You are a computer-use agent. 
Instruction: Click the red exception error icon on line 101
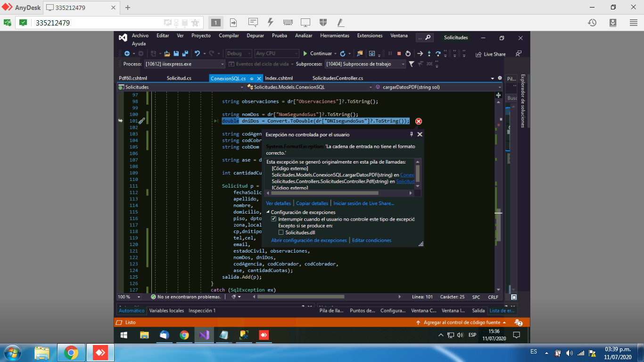tap(419, 121)
